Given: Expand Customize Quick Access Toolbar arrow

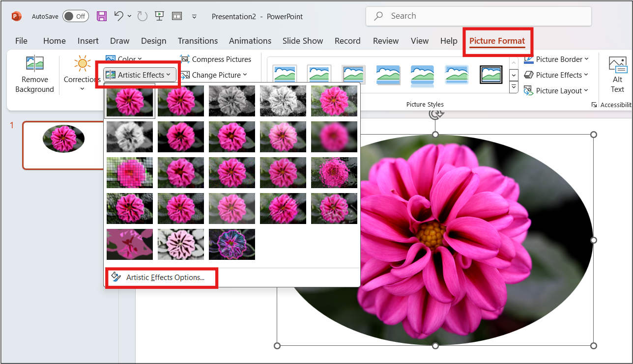Looking at the screenshot, I should point(194,17).
